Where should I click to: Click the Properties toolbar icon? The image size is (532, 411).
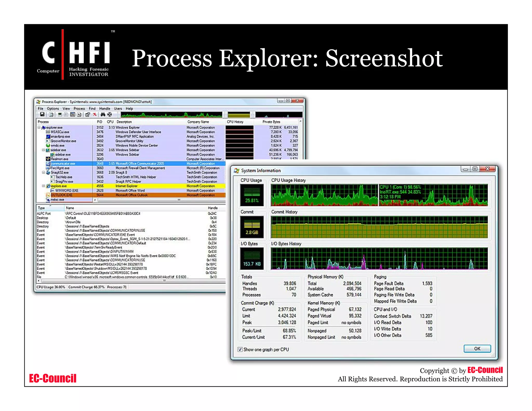tap(88, 115)
